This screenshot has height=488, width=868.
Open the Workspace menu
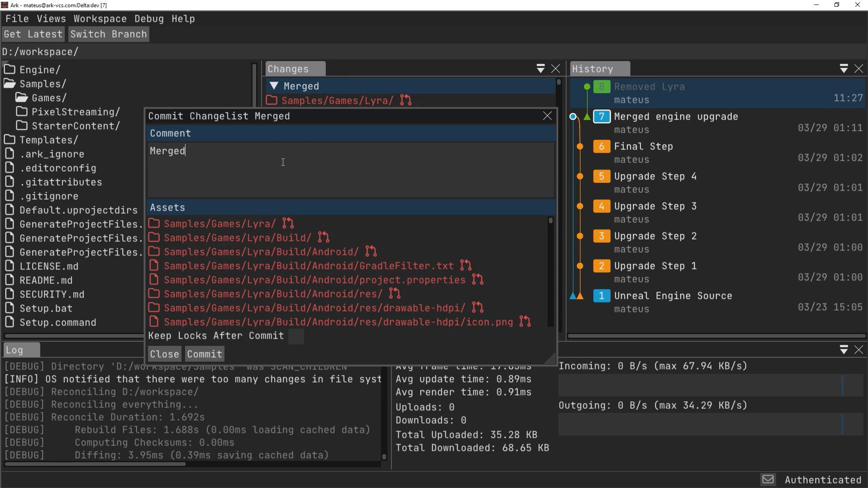tap(100, 19)
